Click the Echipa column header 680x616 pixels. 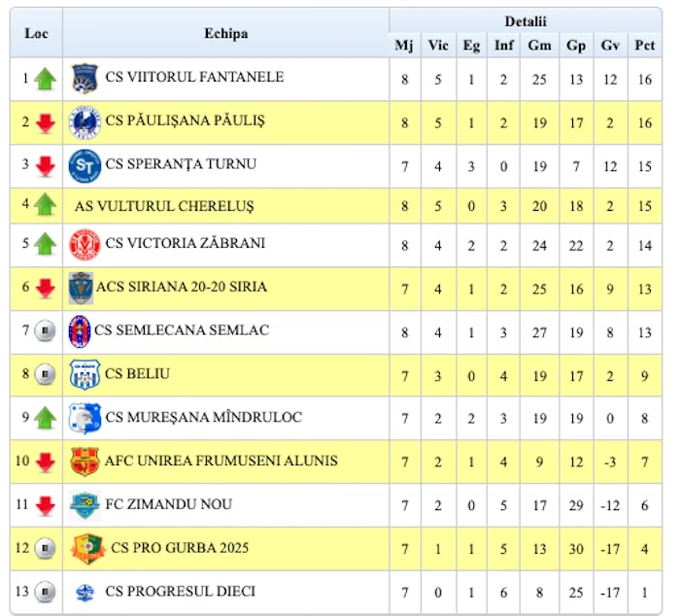tap(225, 33)
